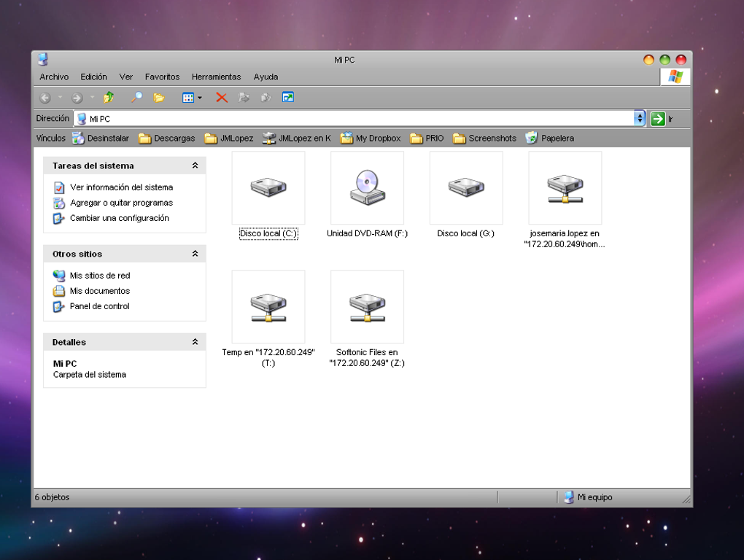Viewport: 744px width, 560px height.
Task: Open the Views icon button
Action: [x=188, y=98]
